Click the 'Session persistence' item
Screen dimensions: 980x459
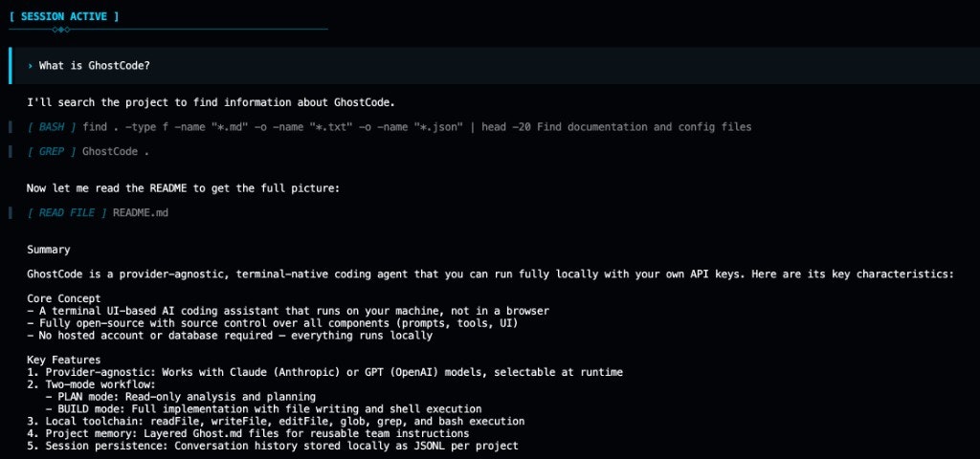tap(273, 446)
